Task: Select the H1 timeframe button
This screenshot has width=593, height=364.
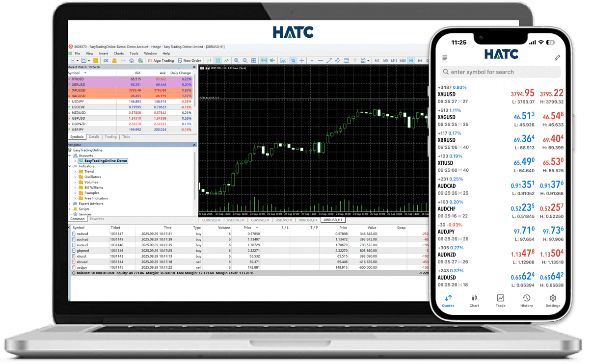Action: coord(411,61)
